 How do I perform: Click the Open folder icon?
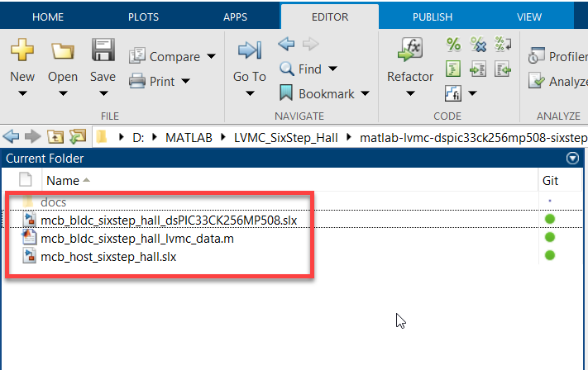pyautogui.click(x=63, y=50)
